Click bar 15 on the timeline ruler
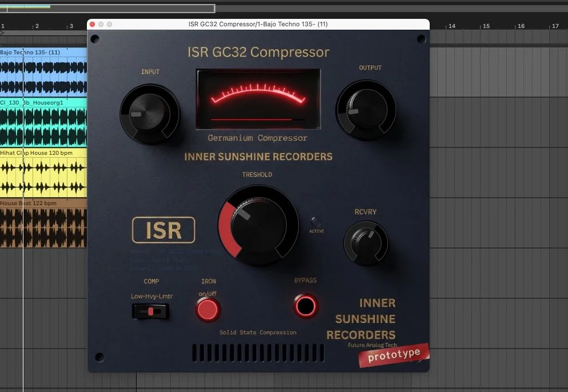The height and width of the screenshot is (392, 568). [486, 26]
